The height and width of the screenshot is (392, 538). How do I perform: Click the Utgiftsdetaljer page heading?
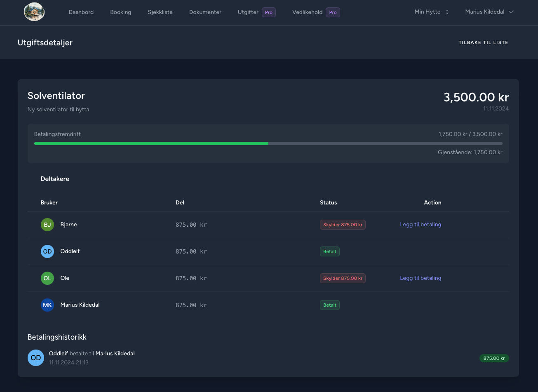(45, 42)
